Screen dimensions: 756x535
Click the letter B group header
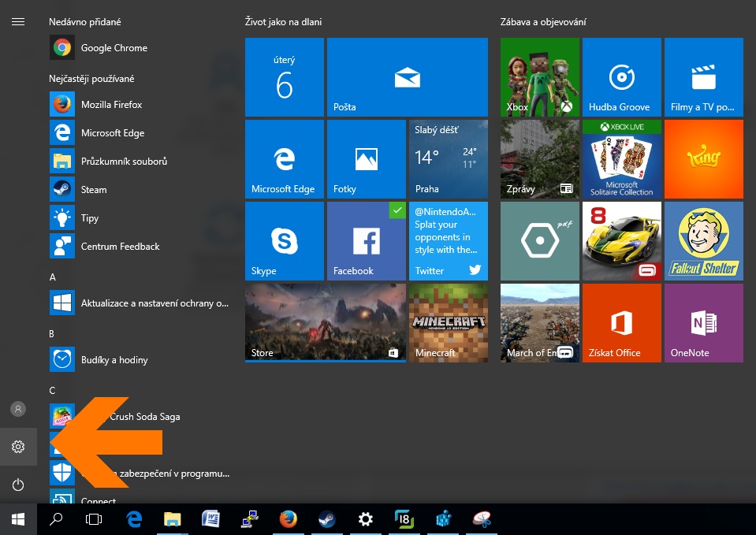[x=53, y=334]
